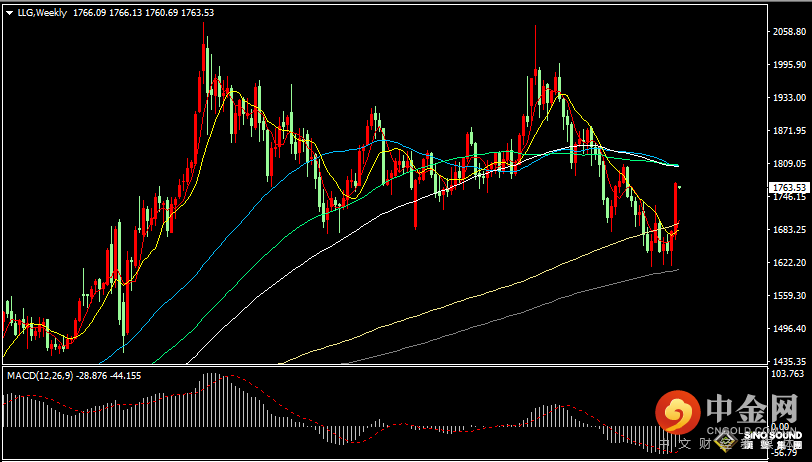Screen dimensions: 812x462
Task: Click the 1496.40 price axis label
Action: point(789,328)
